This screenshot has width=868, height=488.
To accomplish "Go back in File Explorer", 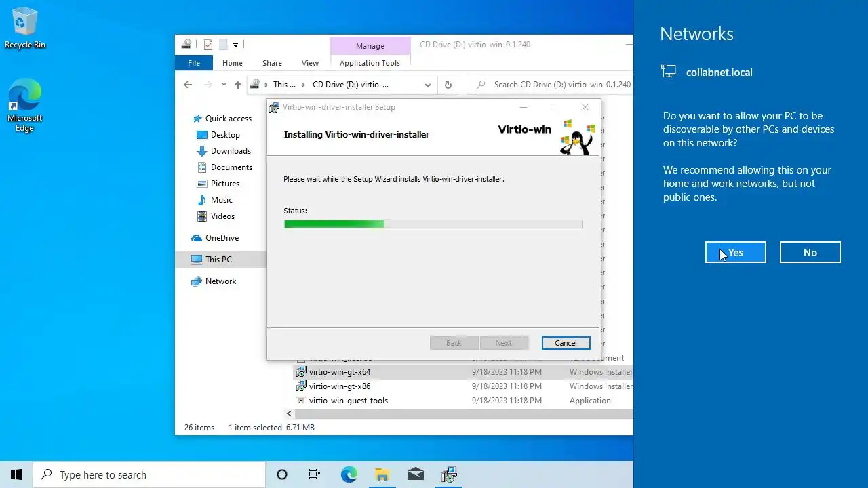I will click(188, 85).
